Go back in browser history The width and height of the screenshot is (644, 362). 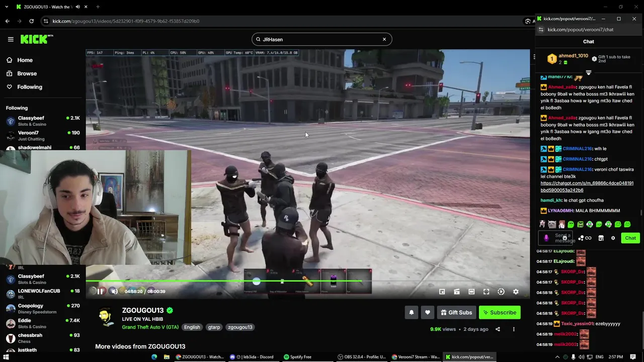coord(7,21)
